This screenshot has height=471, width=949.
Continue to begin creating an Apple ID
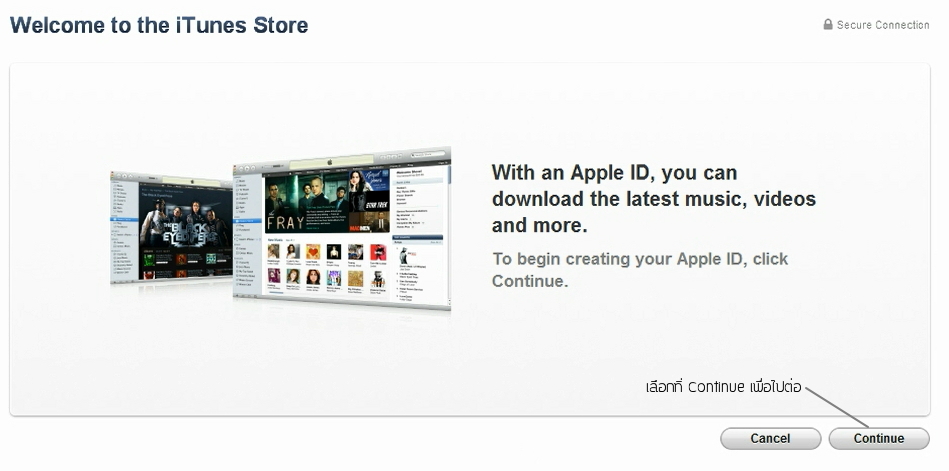(x=879, y=438)
